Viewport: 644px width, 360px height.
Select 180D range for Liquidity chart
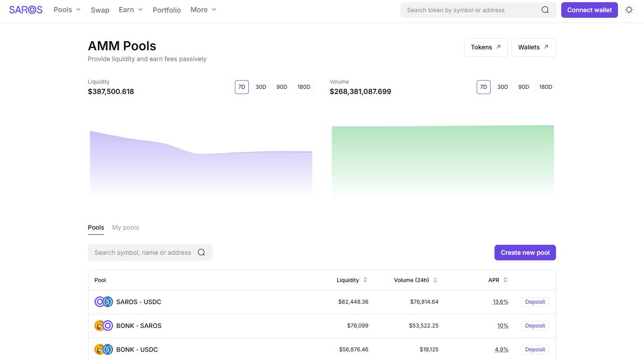pos(304,87)
